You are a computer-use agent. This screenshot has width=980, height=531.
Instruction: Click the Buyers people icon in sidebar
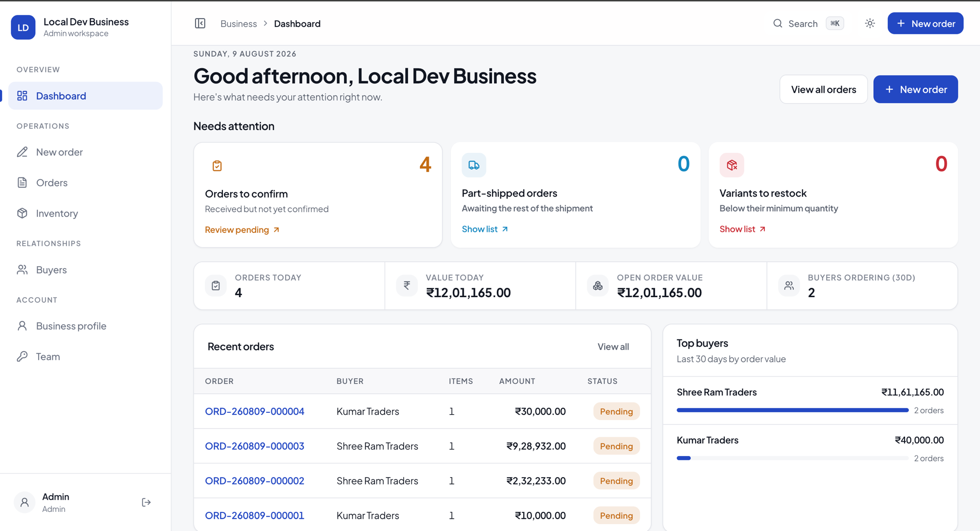click(22, 270)
